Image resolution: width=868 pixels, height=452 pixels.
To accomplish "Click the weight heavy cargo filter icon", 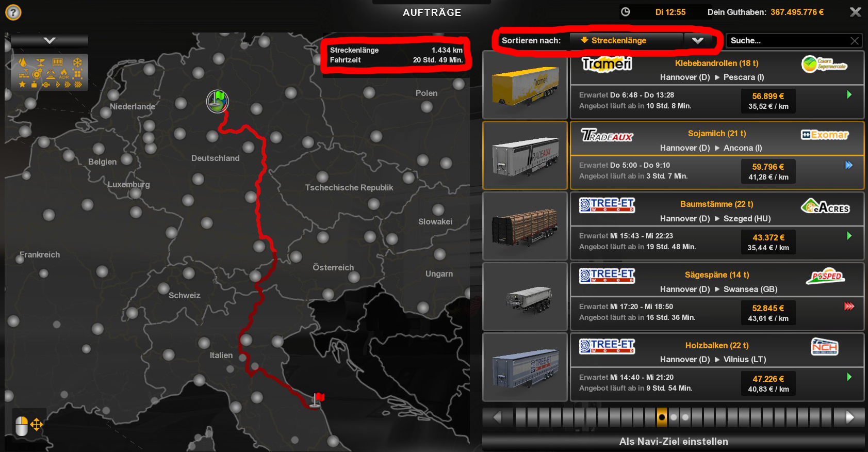I will tap(34, 84).
